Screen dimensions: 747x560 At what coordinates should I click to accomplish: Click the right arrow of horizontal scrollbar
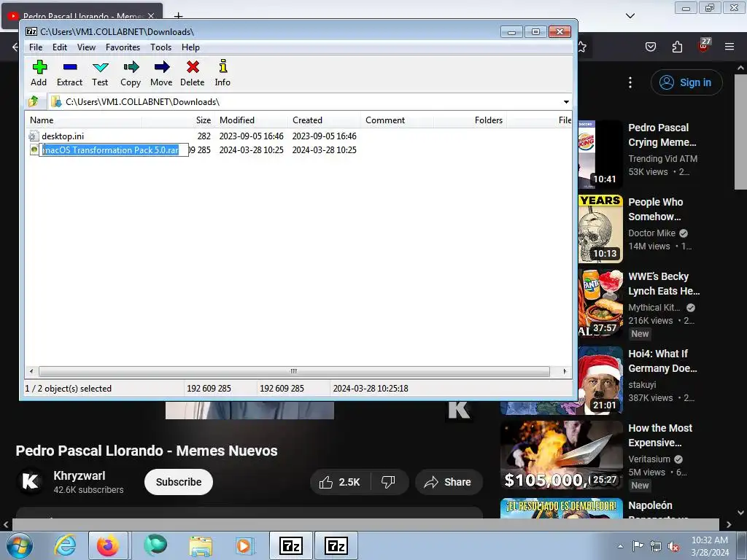(565, 371)
